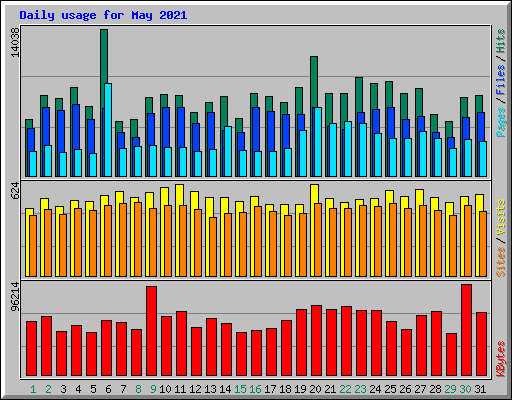Click the orange Sites legend label
Image resolution: width=512 pixels, height=400 pixels.
pos(500,262)
